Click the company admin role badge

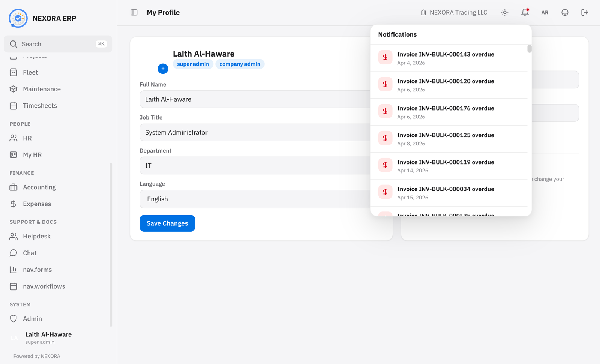[240, 64]
